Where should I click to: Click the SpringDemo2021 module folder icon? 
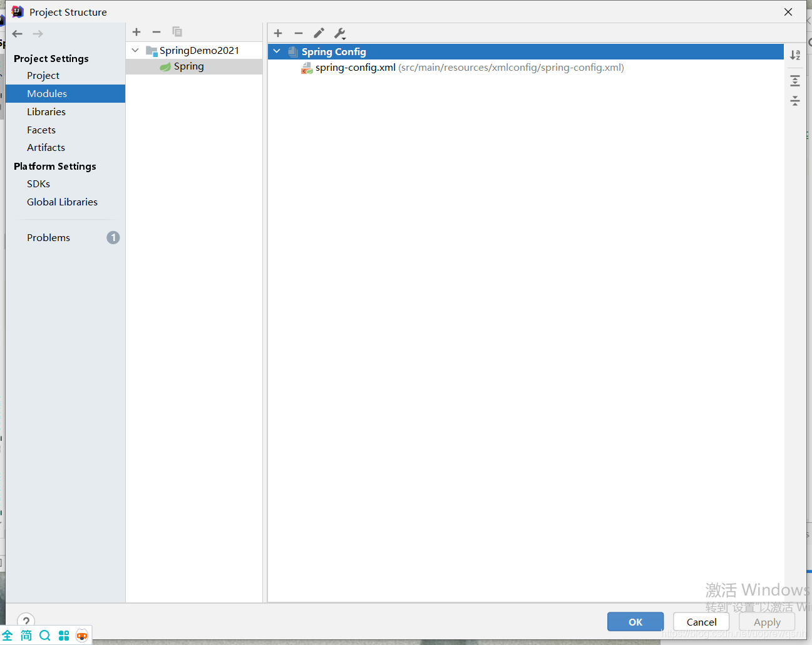152,51
